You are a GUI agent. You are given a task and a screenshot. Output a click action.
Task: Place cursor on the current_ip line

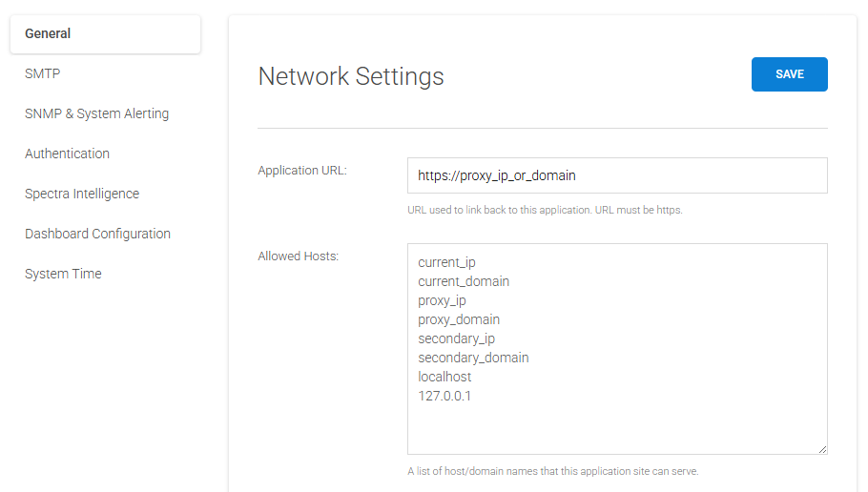(x=445, y=262)
